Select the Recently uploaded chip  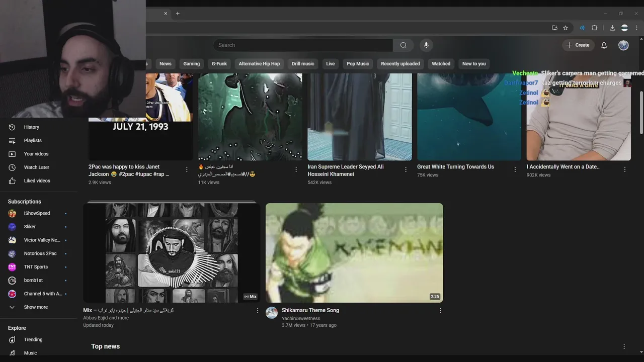point(400,64)
